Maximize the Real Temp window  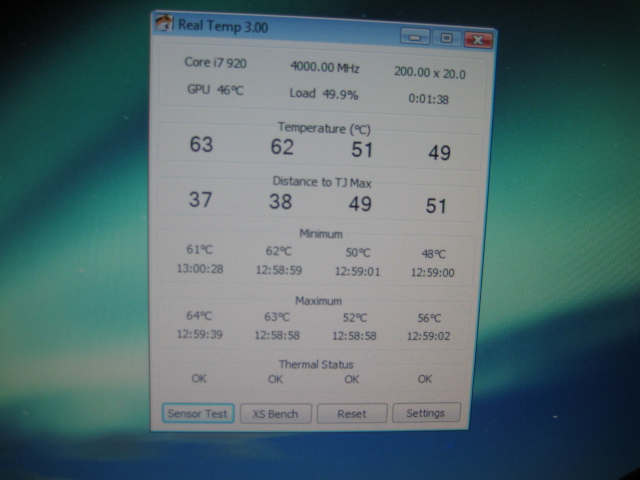(x=447, y=38)
